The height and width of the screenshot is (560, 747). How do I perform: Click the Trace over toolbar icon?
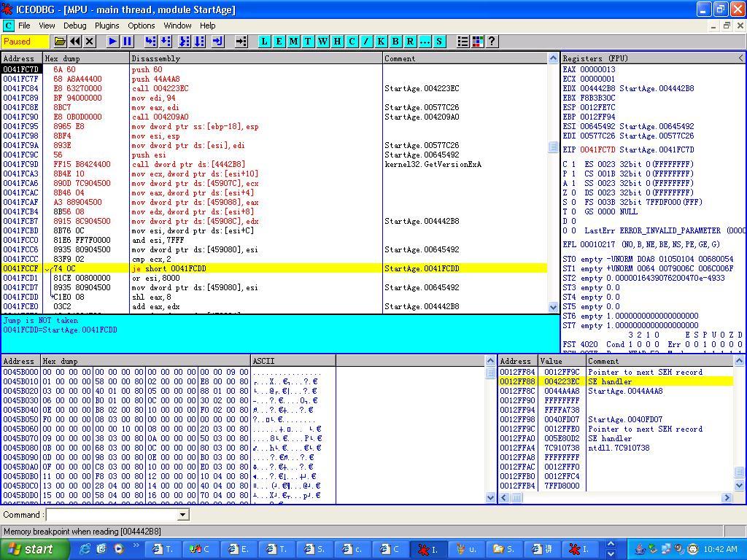tap(199, 42)
